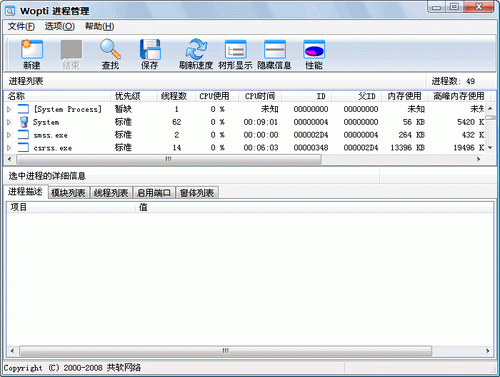Sort by the ID column header
500x377 pixels.
(x=307, y=96)
